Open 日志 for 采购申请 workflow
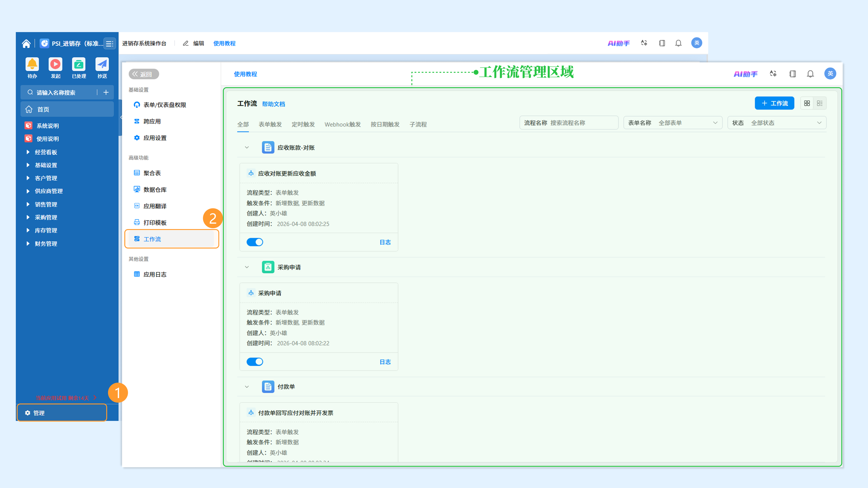The height and width of the screenshot is (488, 868). pyautogui.click(x=385, y=362)
